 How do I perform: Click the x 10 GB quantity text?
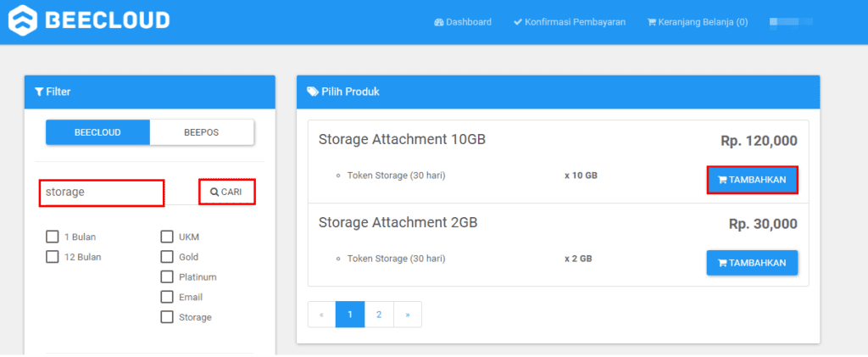pos(581,176)
